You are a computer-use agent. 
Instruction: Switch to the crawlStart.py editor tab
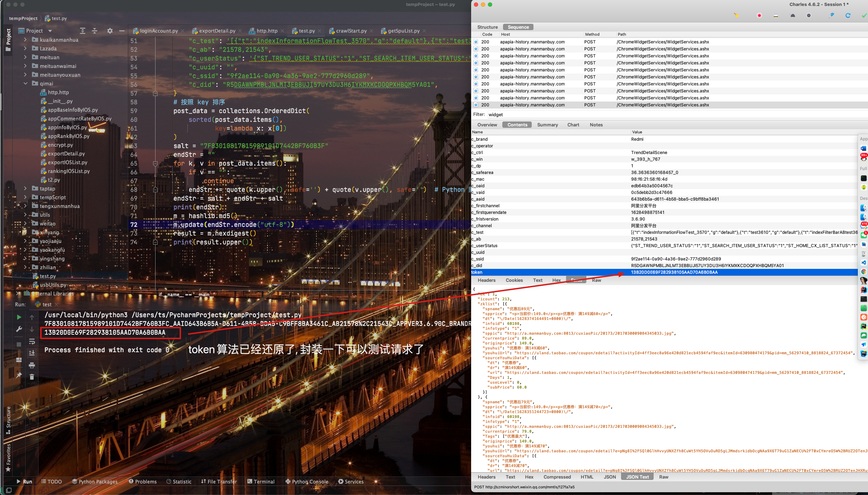pyautogui.click(x=351, y=31)
